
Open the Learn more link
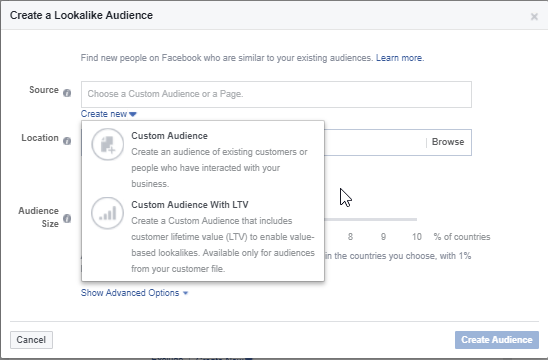[400, 58]
